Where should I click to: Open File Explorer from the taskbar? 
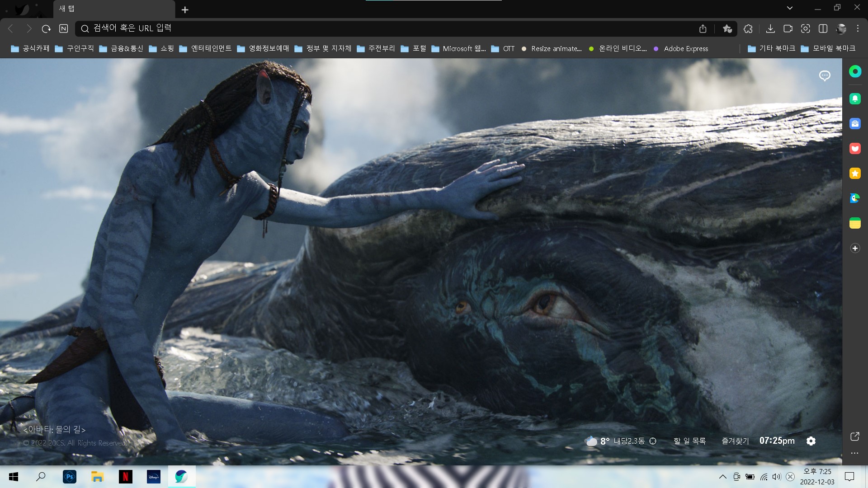[97, 477]
